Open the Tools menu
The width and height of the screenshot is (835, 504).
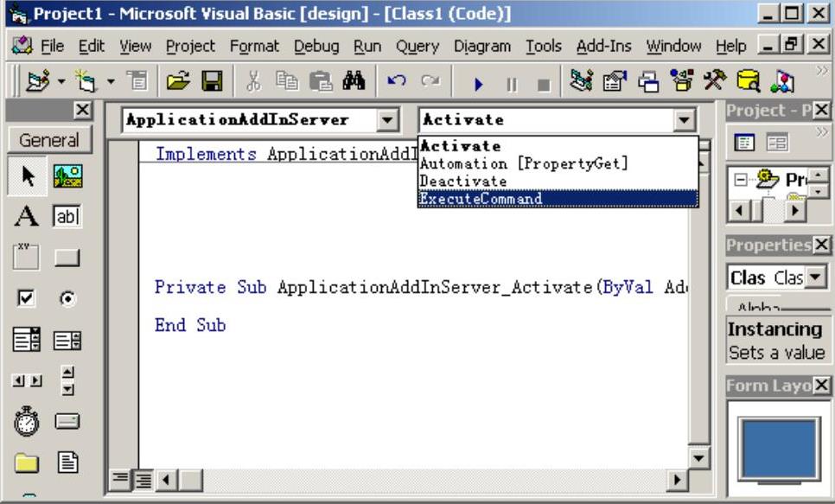[544, 47]
